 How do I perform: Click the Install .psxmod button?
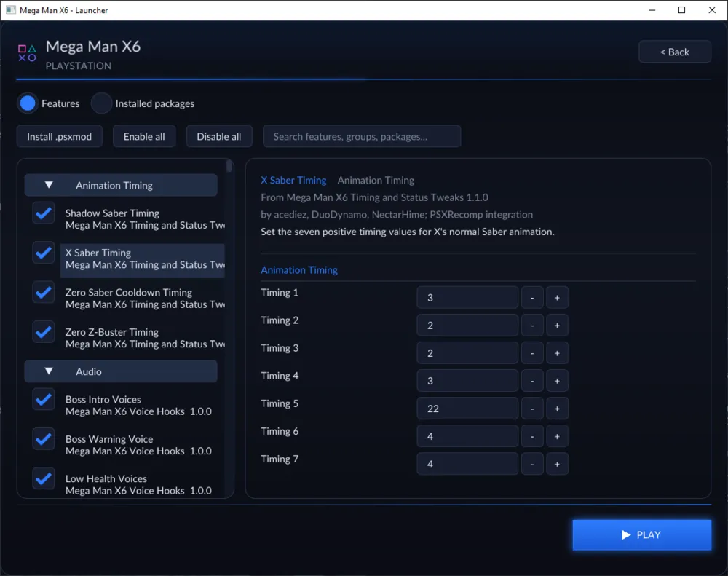pyautogui.click(x=60, y=137)
